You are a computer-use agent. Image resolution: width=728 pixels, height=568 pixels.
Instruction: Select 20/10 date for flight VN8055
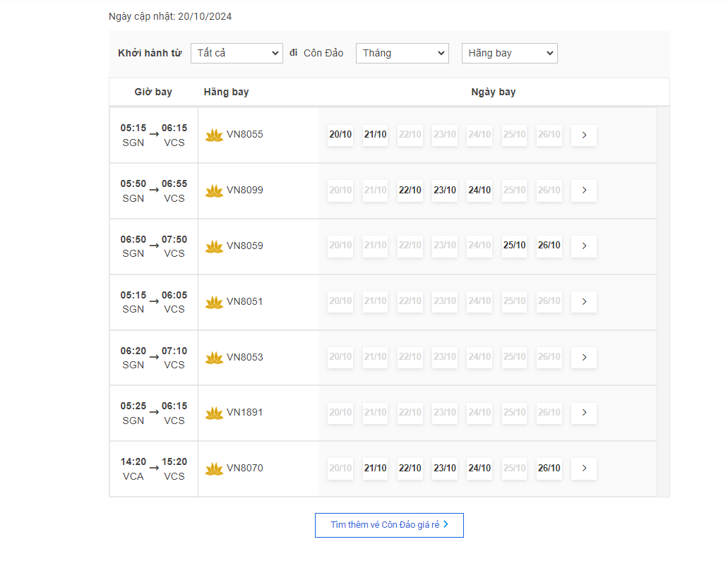[340, 135]
